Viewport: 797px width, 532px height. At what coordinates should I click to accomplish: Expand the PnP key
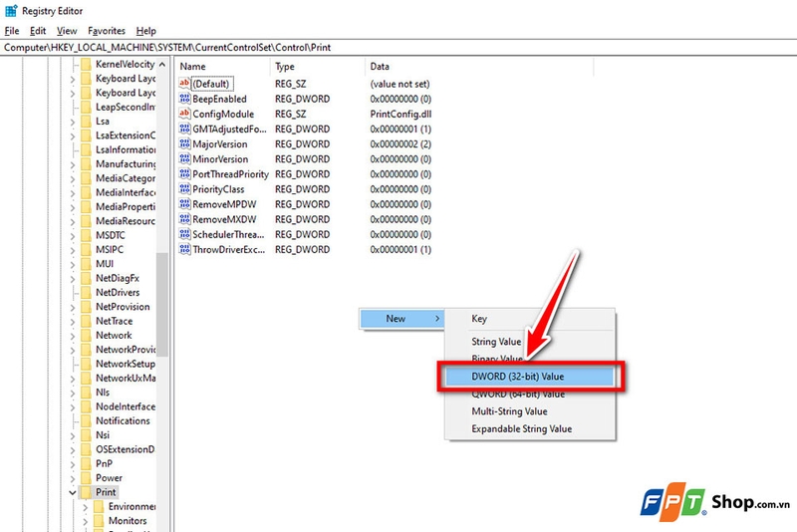[72, 464]
